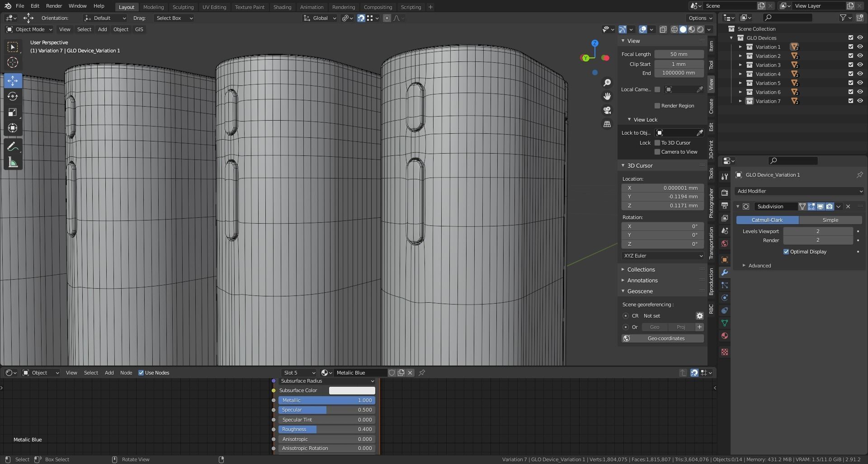Switch to wireframe viewport shading

(x=675, y=29)
